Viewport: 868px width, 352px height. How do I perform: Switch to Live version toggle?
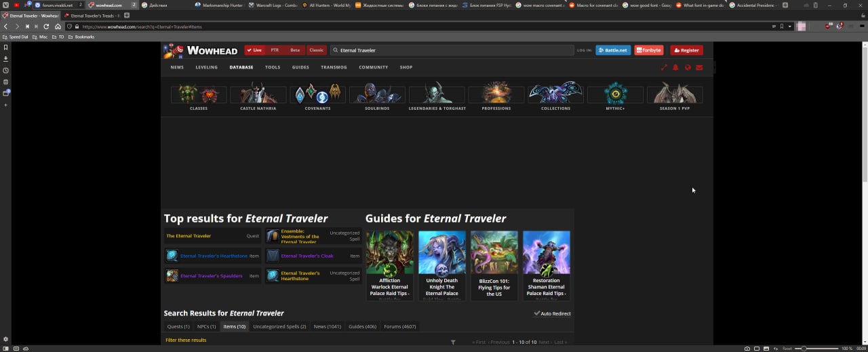[254, 50]
